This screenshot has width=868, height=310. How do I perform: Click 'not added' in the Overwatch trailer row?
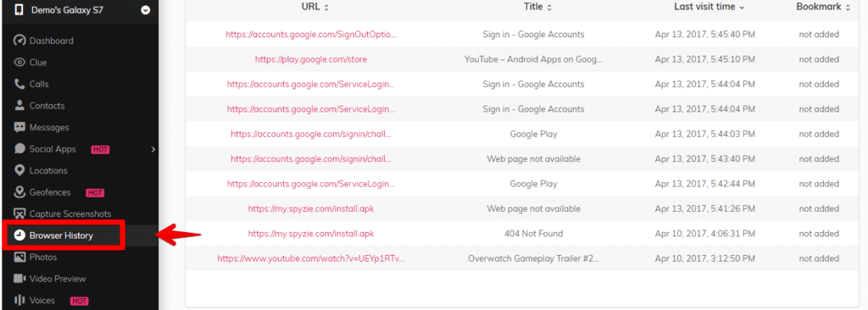point(819,258)
